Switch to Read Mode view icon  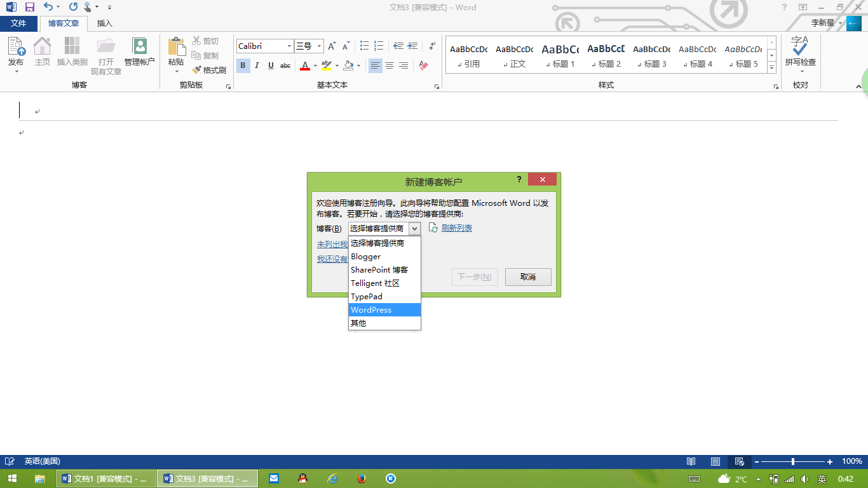tap(691, 461)
